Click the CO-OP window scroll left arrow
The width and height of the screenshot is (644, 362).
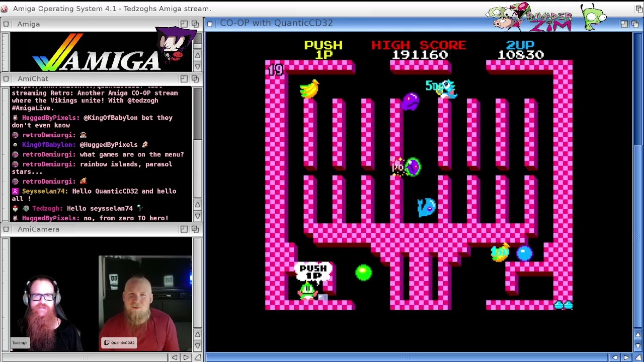tap(615, 357)
